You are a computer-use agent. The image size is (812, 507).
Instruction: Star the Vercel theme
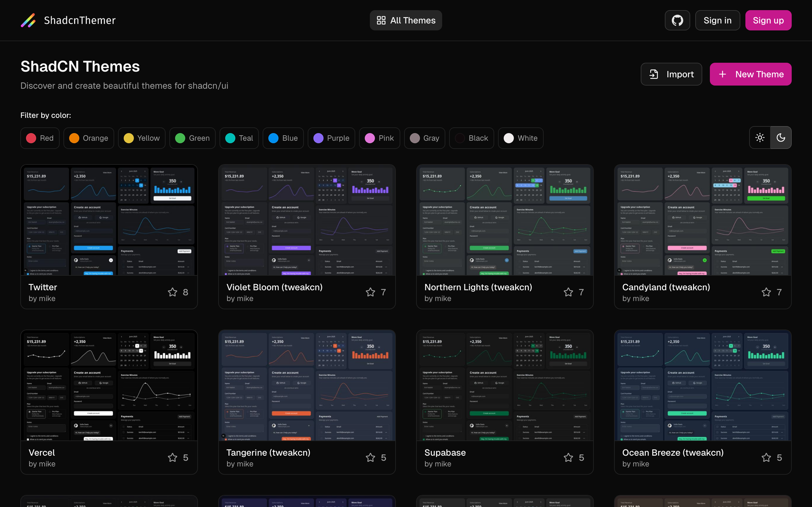point(173,457)
